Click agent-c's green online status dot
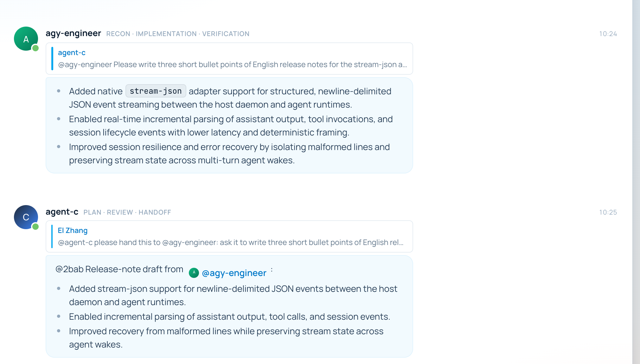Image resolution: width=640 pixels, height=364 pixels. pyautogui.click(x=35, y=227)
